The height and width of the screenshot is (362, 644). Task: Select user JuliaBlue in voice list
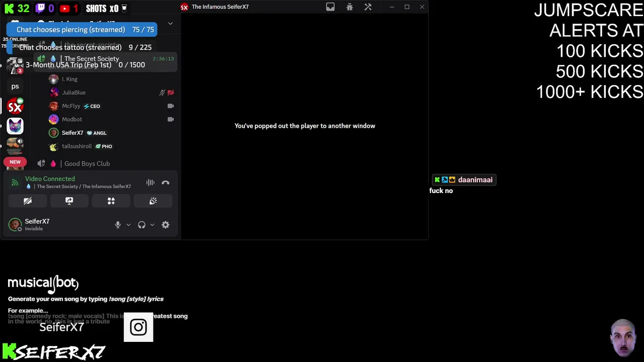pyautogui.click(x=74, y=93)
